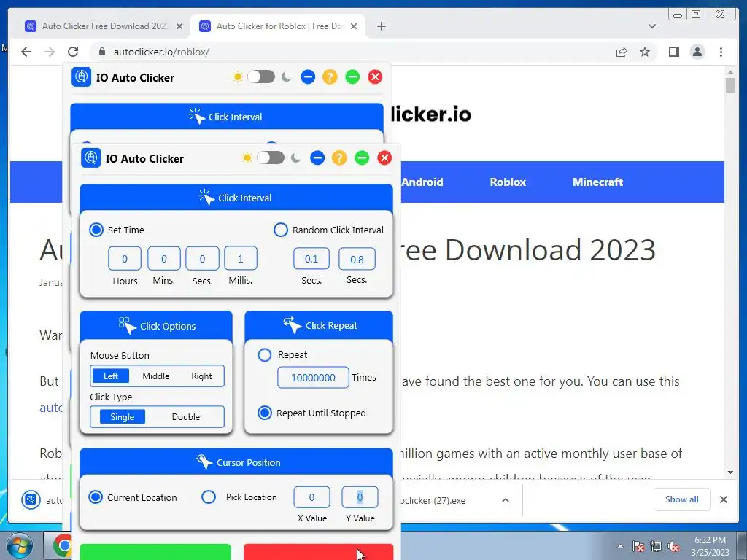Choose the Right mouse button option
747x560 pixels.
201,376
